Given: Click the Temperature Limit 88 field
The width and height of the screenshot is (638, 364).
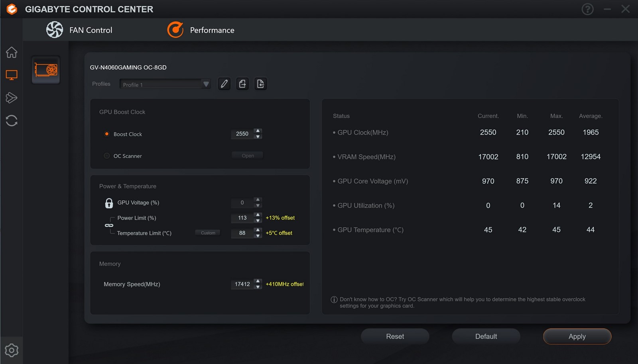Looking at the screenshot, I should click(242, 233).
